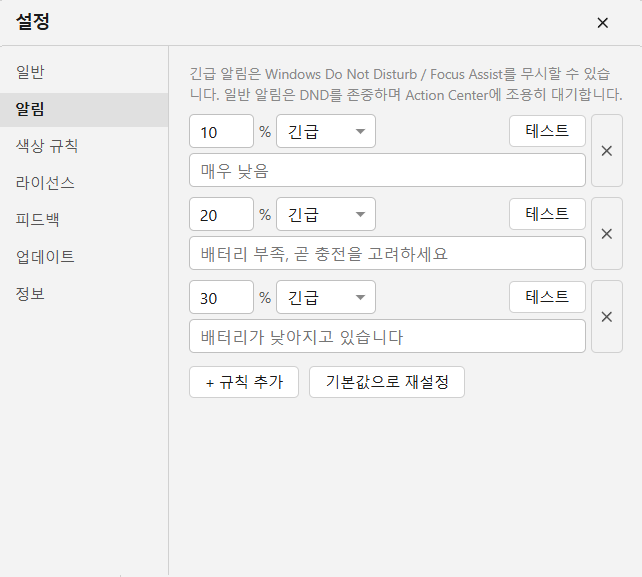Select the 알림 sidebar item
Viewport: 642px width, 577px height.
tap(84, 109)
